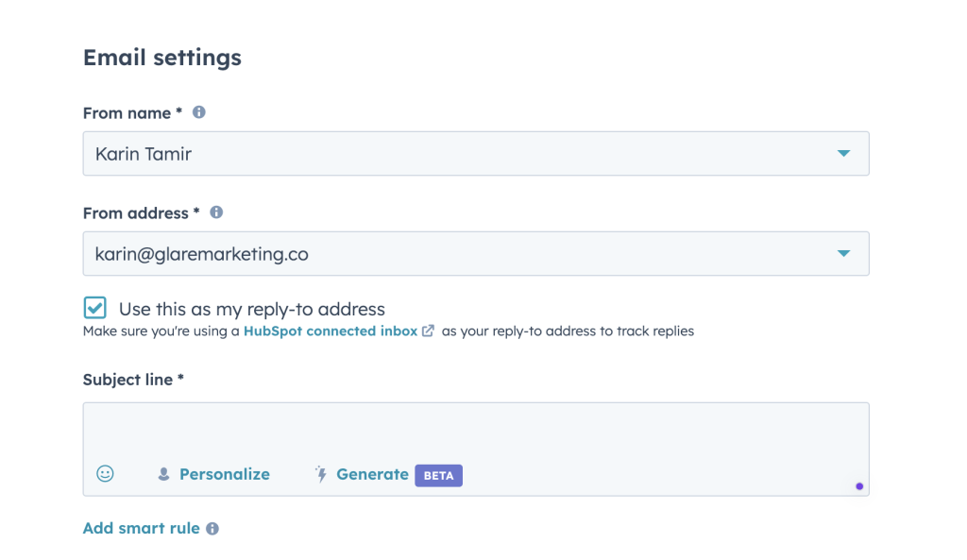Click the Generate lightning bolt icon
967x560 pixels.
tap(321, 474)
